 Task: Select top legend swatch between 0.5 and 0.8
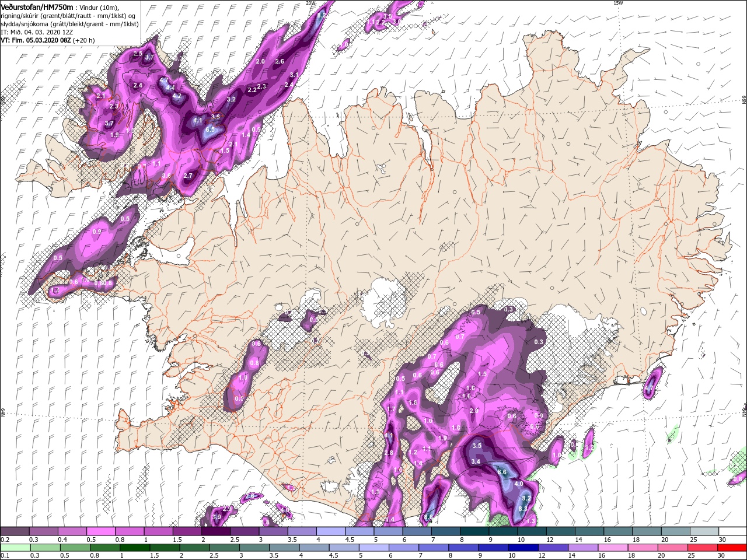click(x=100, y=531)
